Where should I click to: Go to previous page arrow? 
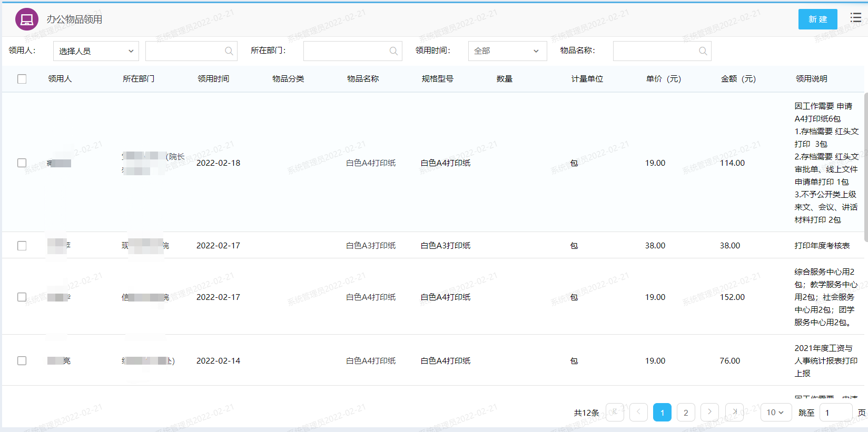click(x=638, y=412)
